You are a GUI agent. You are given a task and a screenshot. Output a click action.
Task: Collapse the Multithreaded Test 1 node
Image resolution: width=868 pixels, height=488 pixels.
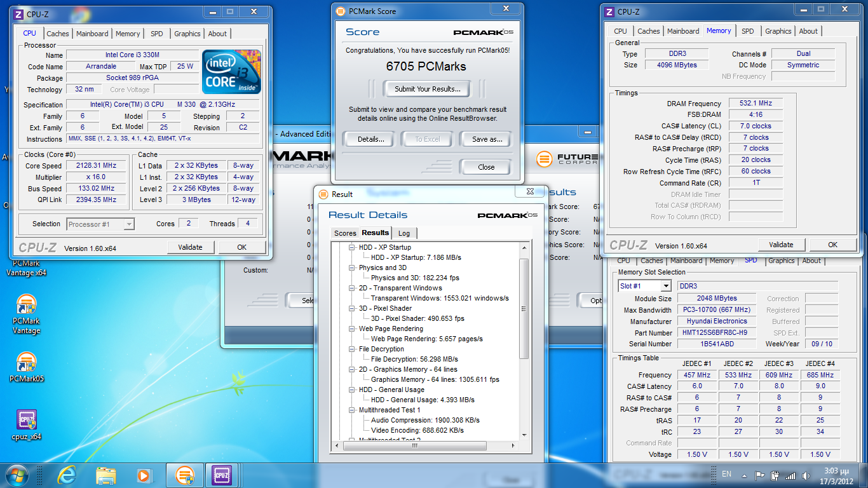(x=353, y=410)
